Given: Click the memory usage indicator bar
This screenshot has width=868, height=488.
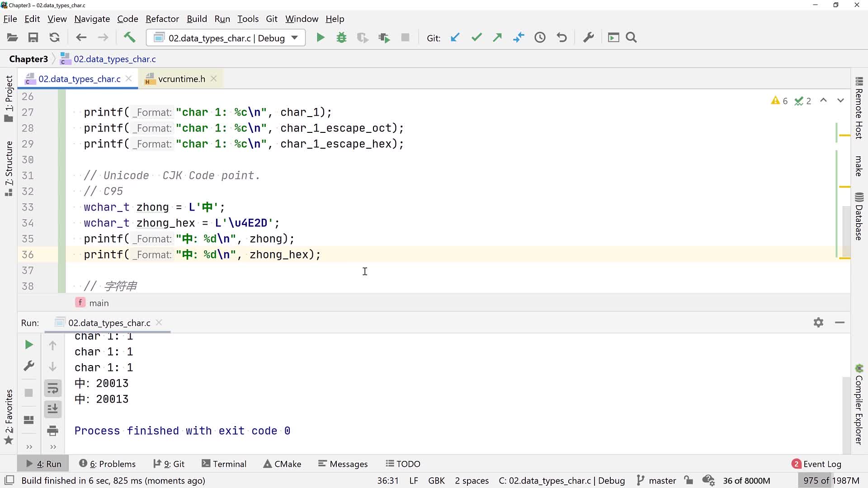Looking at the screenshot, I should point(831,480).
